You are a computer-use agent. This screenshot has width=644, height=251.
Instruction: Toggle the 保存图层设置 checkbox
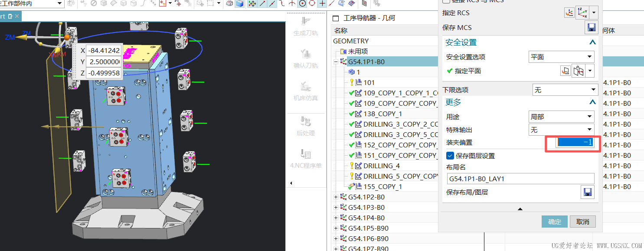click(450, 156)
